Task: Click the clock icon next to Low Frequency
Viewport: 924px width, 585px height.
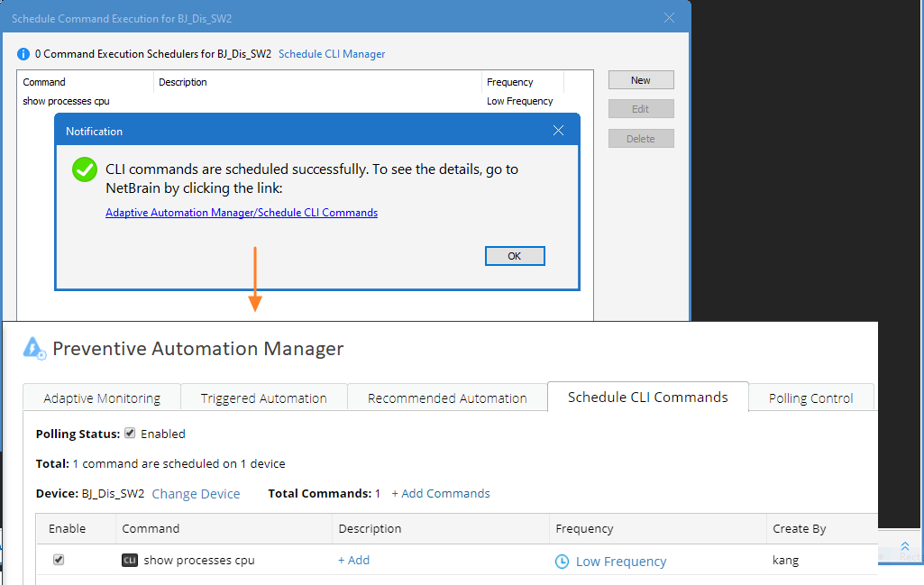Action: (x=563, y=561)
